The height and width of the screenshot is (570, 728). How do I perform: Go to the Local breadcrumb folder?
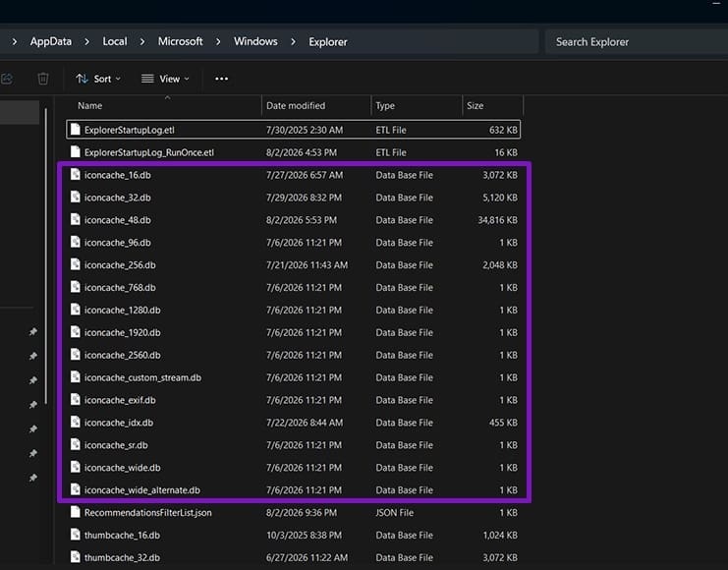tap(115, 41)
